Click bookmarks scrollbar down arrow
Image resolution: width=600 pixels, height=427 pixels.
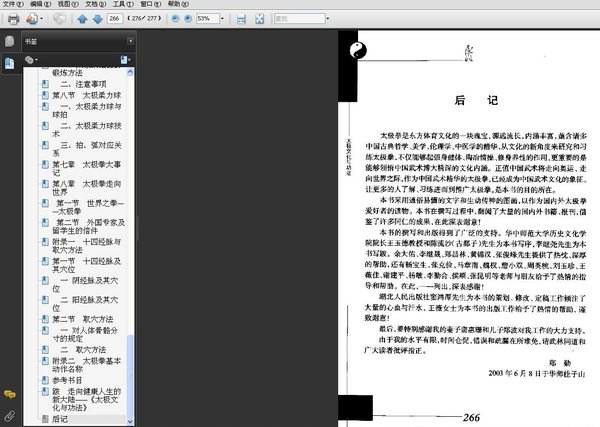(130, 422)
